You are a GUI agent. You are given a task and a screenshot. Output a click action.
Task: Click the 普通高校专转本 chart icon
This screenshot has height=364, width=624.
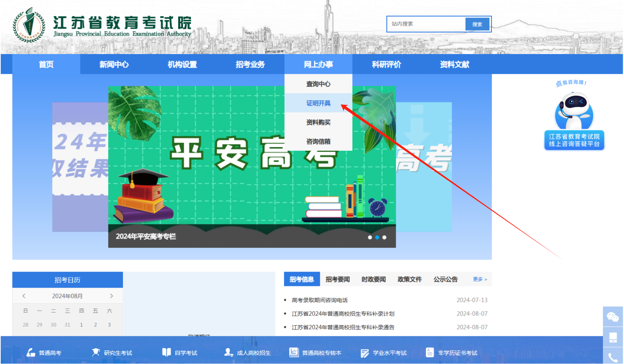[x=294, y=352]
